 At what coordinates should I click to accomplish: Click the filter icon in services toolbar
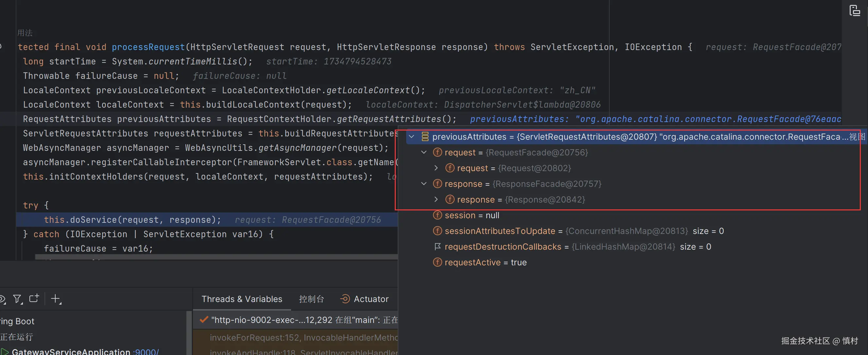pyautogui.click(x=17, y=299)
